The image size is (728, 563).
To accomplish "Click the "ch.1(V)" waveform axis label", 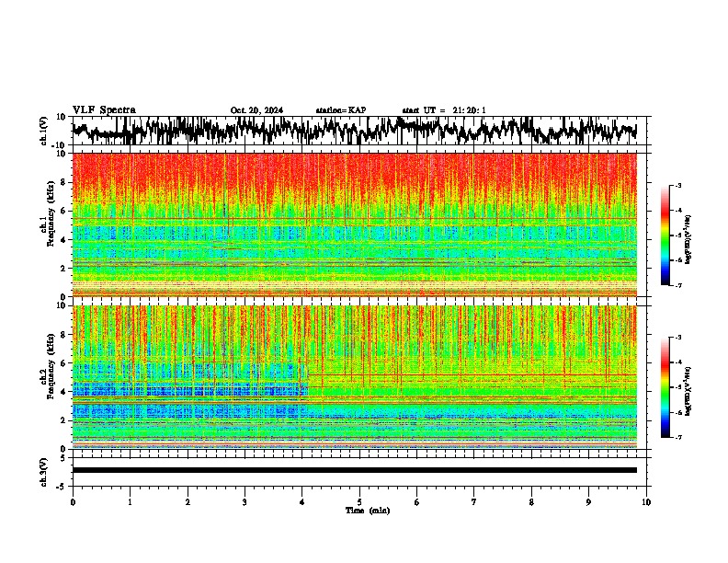I will click(x=43, y=131).
